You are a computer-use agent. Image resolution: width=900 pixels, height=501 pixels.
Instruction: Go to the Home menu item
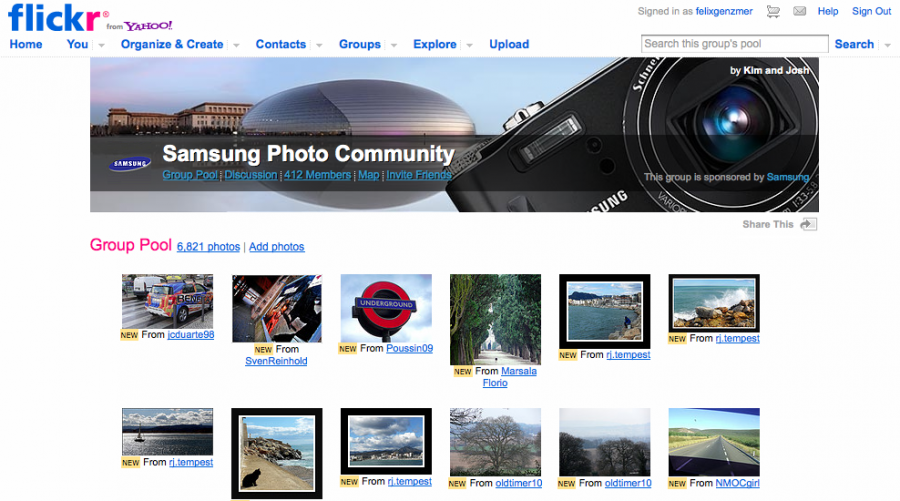coord(26,44)
